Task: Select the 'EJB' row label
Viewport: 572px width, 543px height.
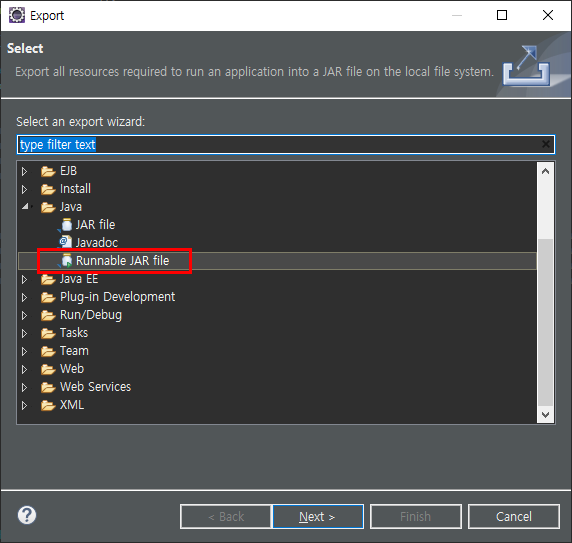Action: click(69, 171)
